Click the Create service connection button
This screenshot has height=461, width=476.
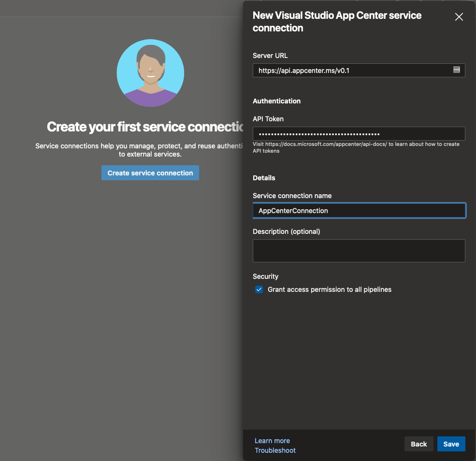(x=150, y=173)
